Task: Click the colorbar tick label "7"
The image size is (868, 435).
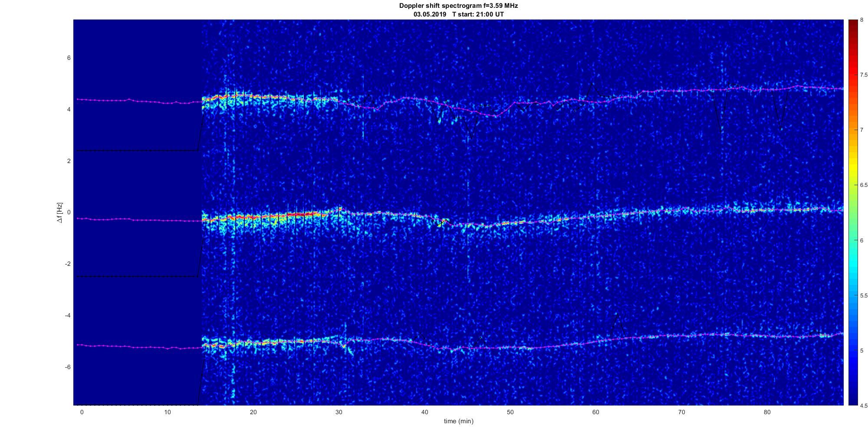Action: click(862, 130)
